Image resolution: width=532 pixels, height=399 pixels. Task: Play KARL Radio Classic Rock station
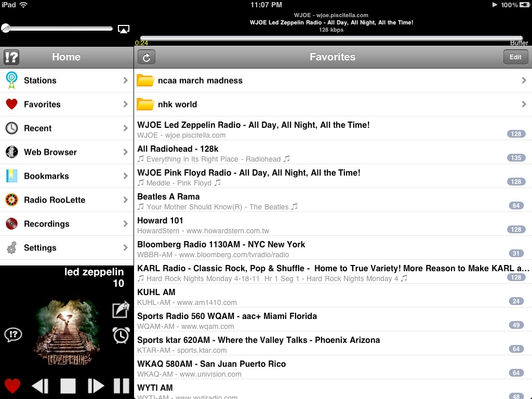pos(333,271)
